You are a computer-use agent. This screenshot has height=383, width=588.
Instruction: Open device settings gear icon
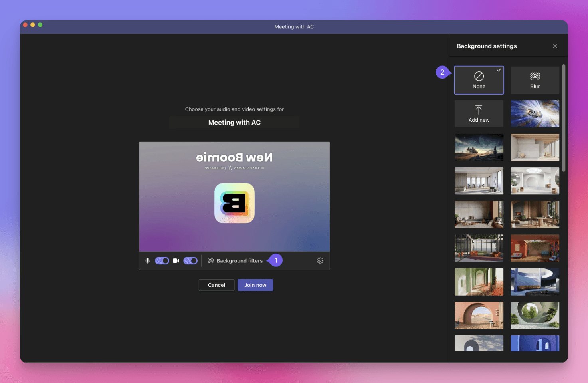(320, 261)
